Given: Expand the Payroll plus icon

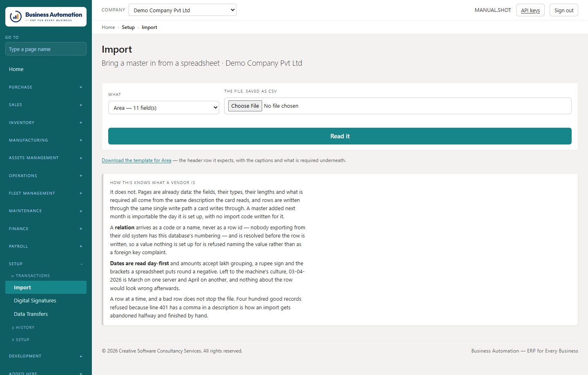Looking at the screenshot, I should tap(81, 246).
